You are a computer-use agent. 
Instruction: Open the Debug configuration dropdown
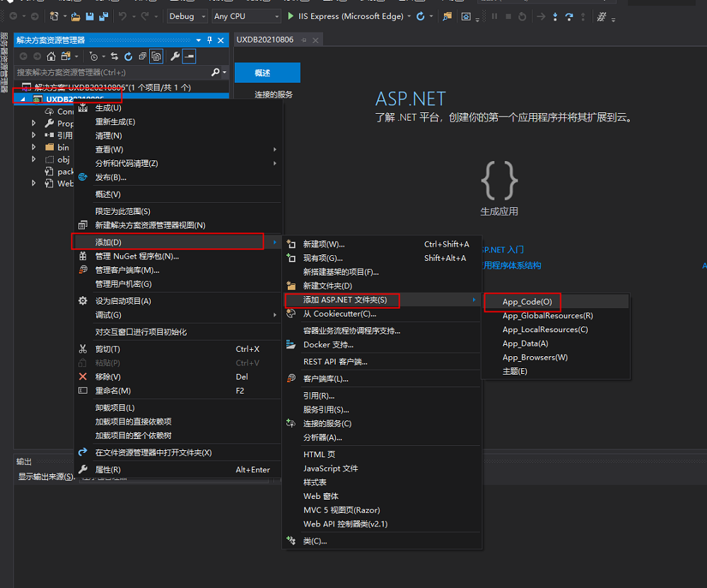click(187, 16)
